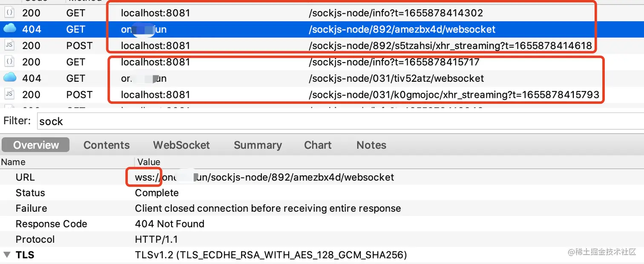Switch to the Summary tab

click(258, 145)
